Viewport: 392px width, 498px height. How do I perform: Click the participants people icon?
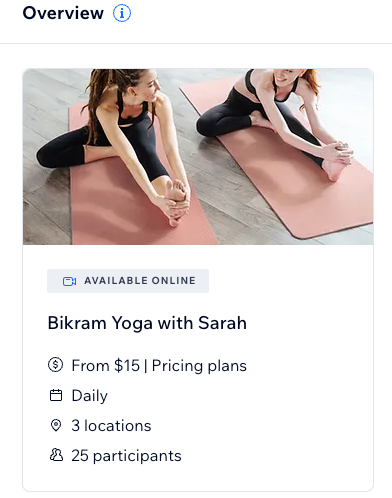pyautogui.click(x=56, y=455)
